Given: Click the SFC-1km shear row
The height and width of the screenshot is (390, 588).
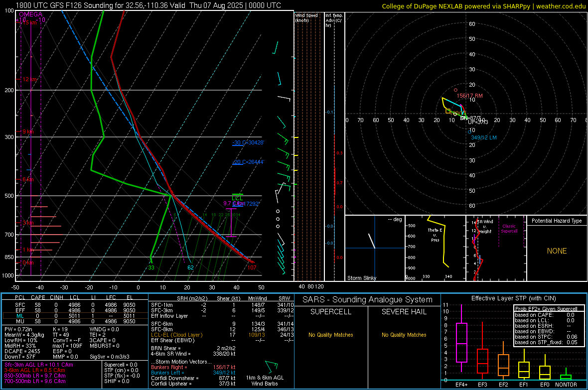Looking at the screenshot, I should [x=222, y=305].
